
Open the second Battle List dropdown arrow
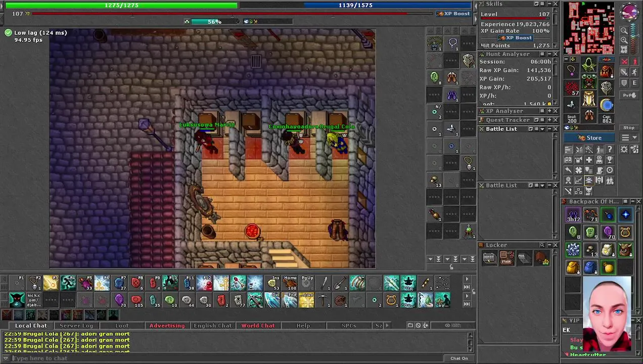coord(542,185)
